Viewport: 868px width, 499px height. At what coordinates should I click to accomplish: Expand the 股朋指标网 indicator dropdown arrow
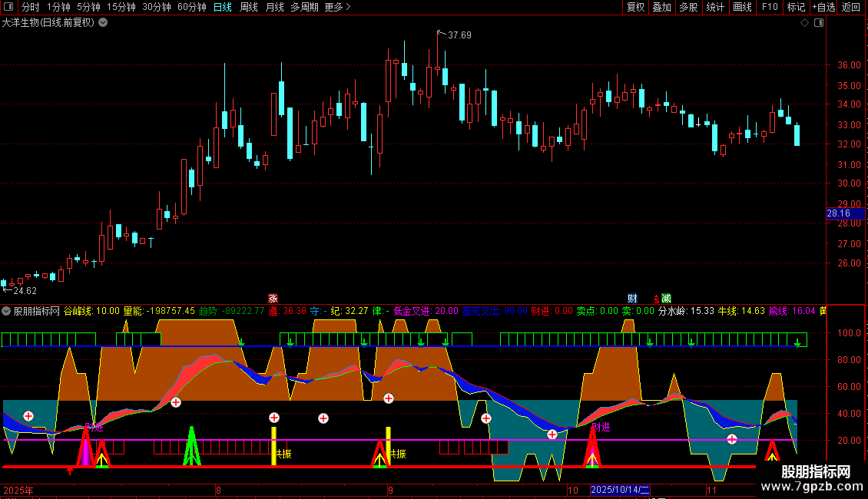pos(7,311)
